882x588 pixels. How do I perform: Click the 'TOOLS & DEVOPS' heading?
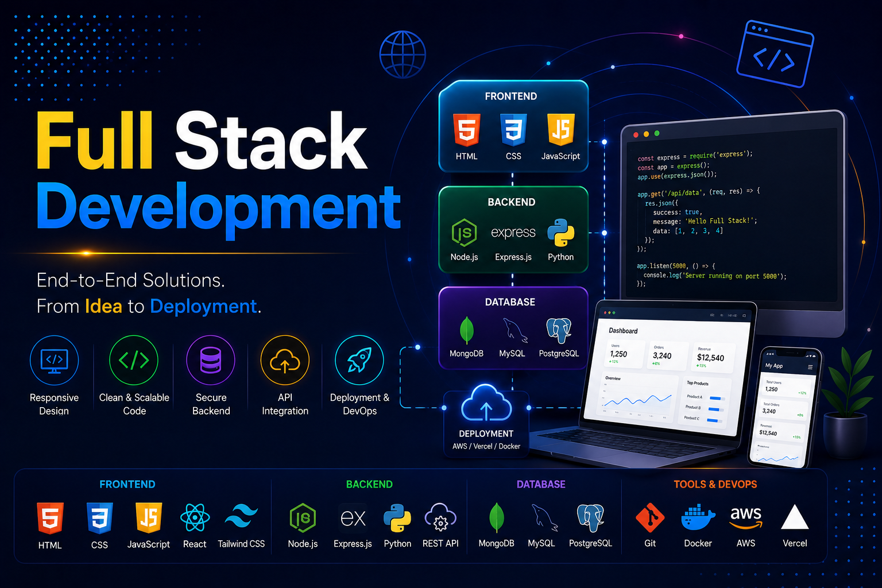715,484
